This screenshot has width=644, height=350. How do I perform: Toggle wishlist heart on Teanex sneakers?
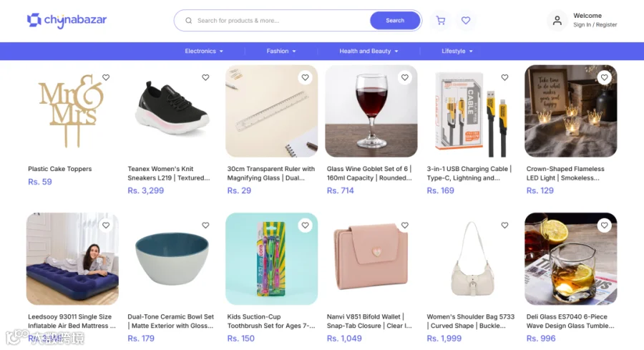click(x=205, y=77)
